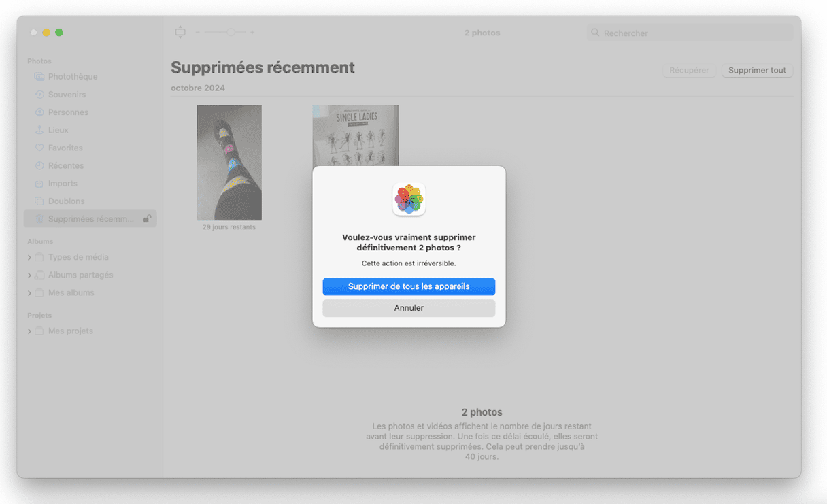The image size is (827, 504).
Task: Adjust the thumbnail zoom slider knob
Action: click(x=232, y=32)
